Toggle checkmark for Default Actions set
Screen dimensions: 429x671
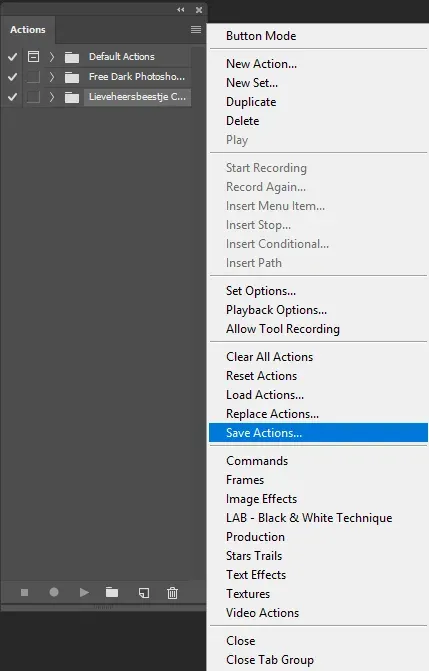pos(13,56)
